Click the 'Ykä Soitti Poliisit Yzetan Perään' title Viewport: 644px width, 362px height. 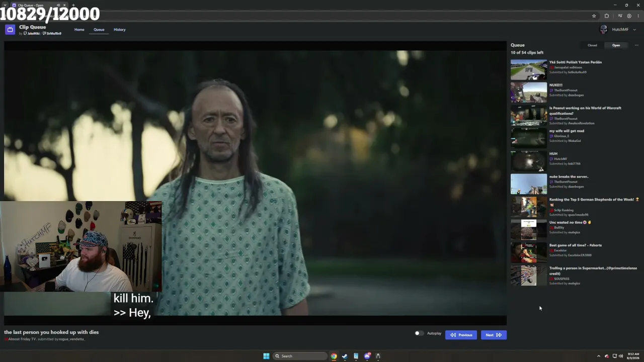pos(576,62)
